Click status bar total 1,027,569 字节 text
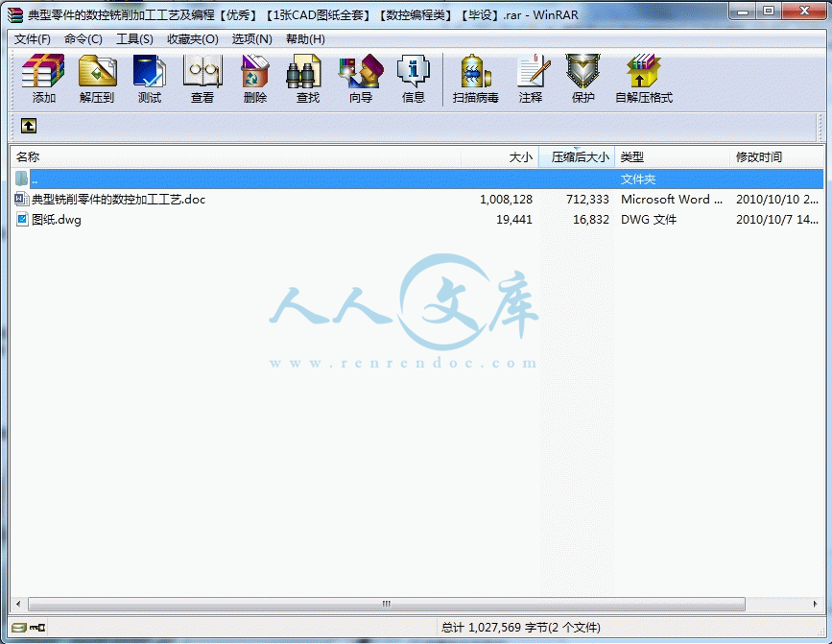Image resolution: width=832 pixels, height=644 pixels. pyautogui.click(x=520, y=628)
